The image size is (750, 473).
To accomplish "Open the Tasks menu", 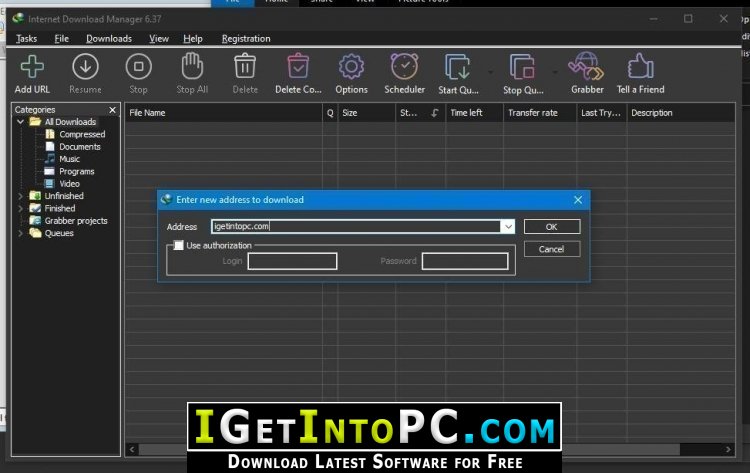I will tap(26, 39).
